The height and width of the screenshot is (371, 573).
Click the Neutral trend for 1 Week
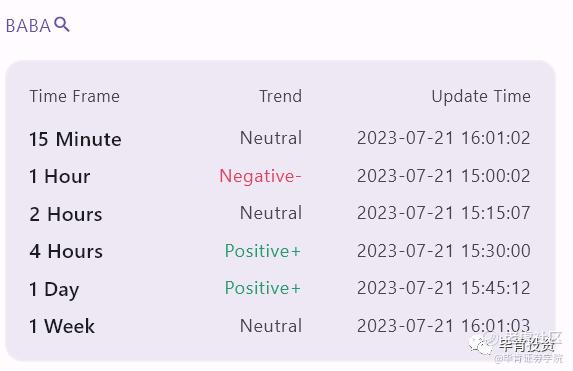coord(271,326)
